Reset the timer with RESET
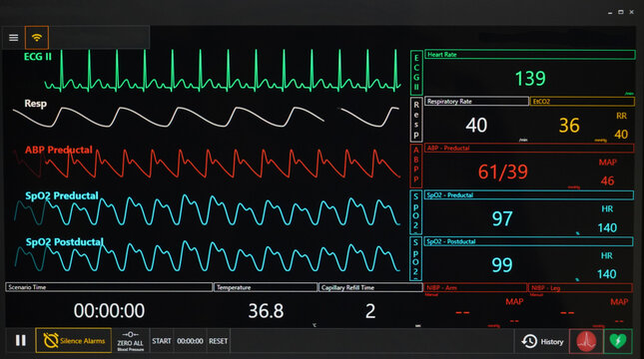This screenshot has width=644, height=359. (x=218, y=341)
